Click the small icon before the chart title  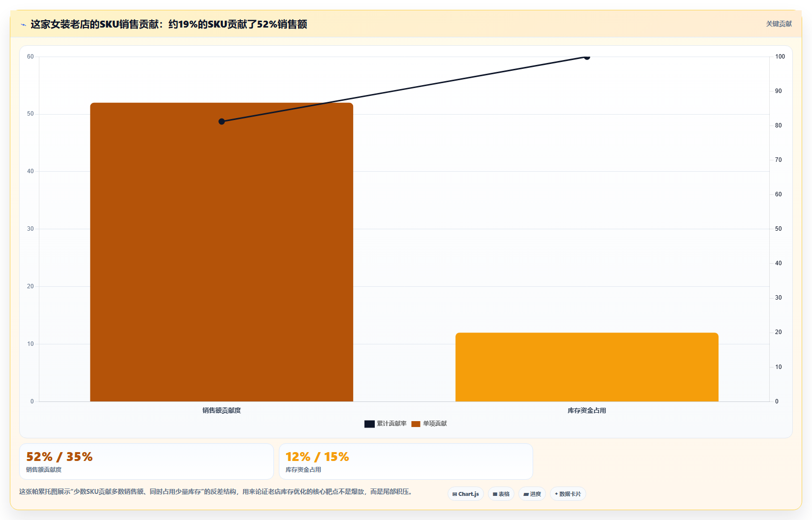pyautogui.click(x=23, y=25)
